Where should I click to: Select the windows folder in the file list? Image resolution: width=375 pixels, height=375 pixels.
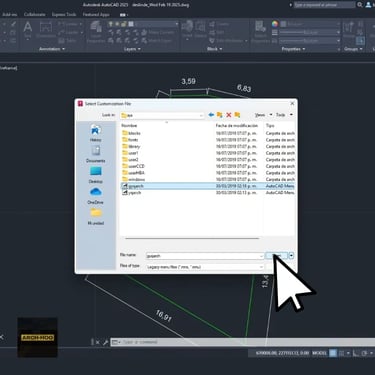(133, 179)
